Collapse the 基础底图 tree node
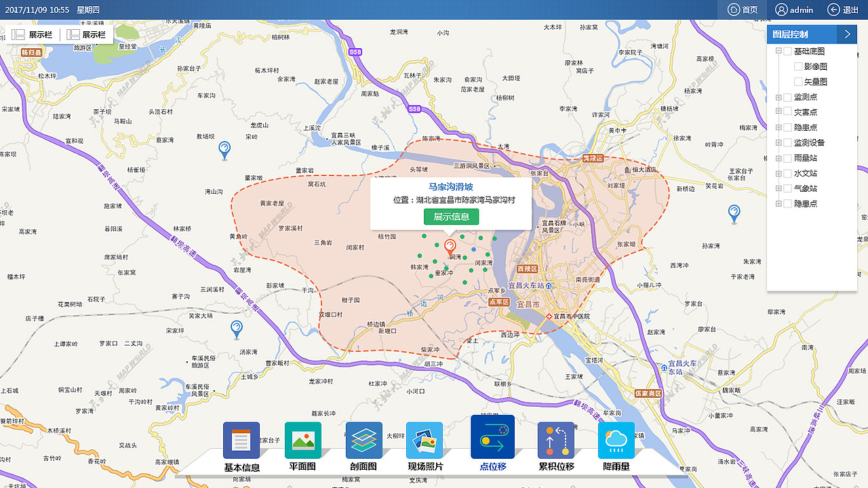The height and width of the screenshot is (488, 868). (x=778, y=51)
